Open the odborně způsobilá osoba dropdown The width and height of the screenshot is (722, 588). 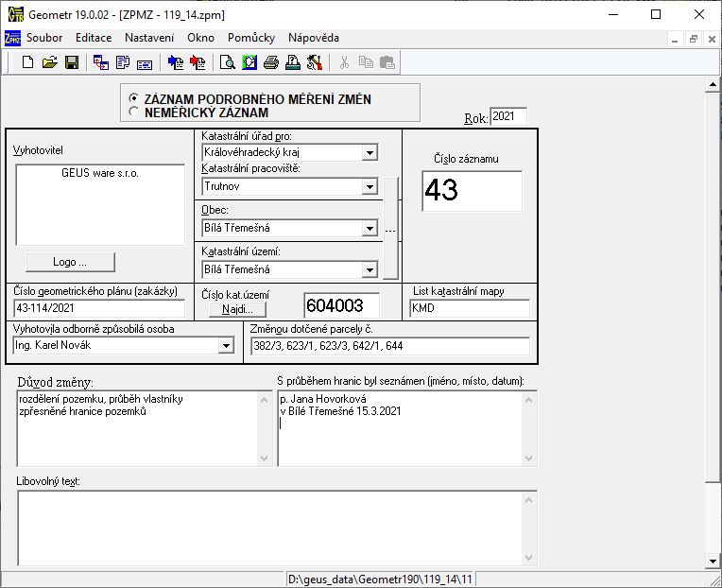225,346
